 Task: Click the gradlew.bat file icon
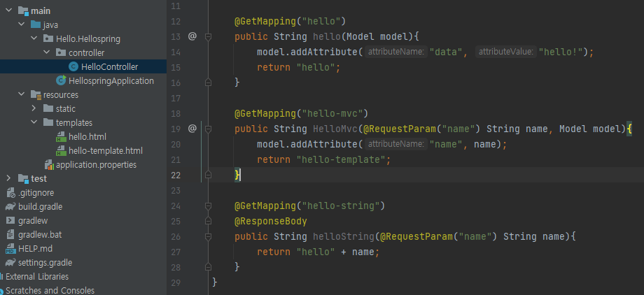pyautogui.click(x=10, y=234)
